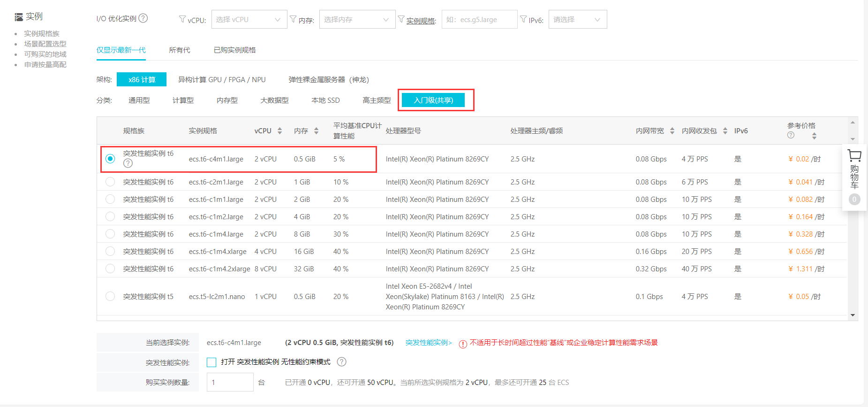The image size is (868, 407).
Task: Click the 实例规格 input field
Action: [479, 19]
